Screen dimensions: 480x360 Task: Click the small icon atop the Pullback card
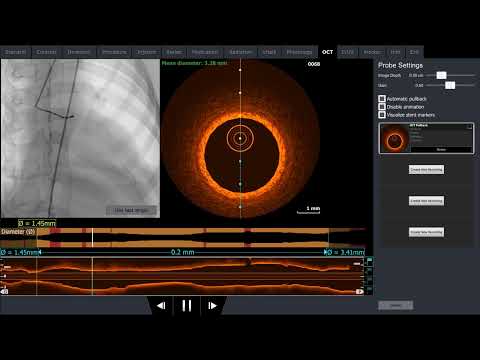click(469, 126)
